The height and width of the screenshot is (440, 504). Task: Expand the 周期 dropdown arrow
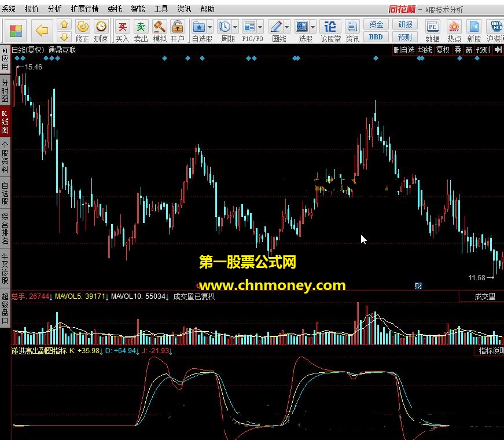tap(235, 27)
